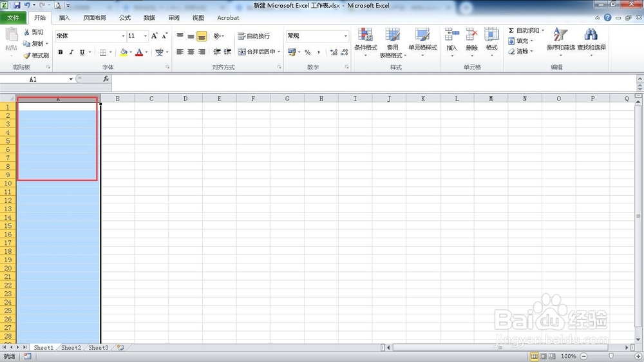Open the File (文件) tab
The height and width of the screenshot is (362, 644).
13,17
